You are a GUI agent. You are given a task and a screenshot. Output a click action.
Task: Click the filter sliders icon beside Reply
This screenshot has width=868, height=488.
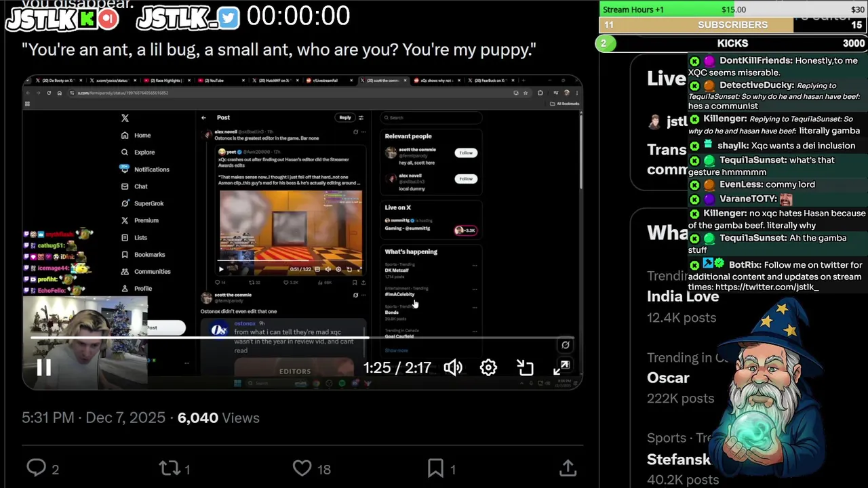pos(361,117)
